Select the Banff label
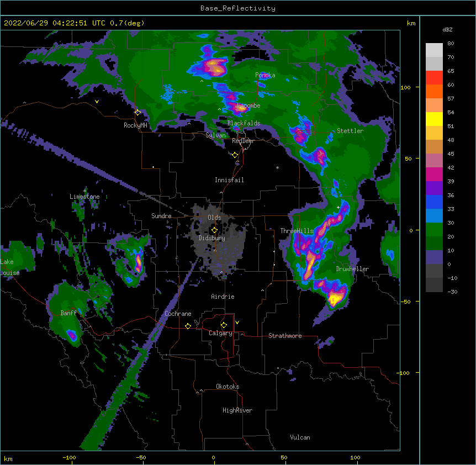Screen dimensions: 476x465 (x=68, y=313)
